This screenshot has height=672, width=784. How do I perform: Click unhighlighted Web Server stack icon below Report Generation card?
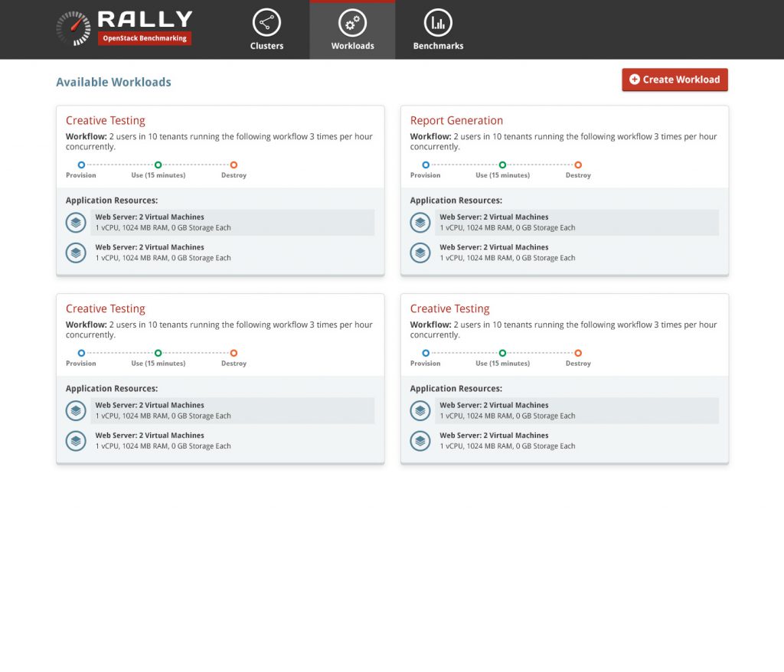(x=420, y=441)
